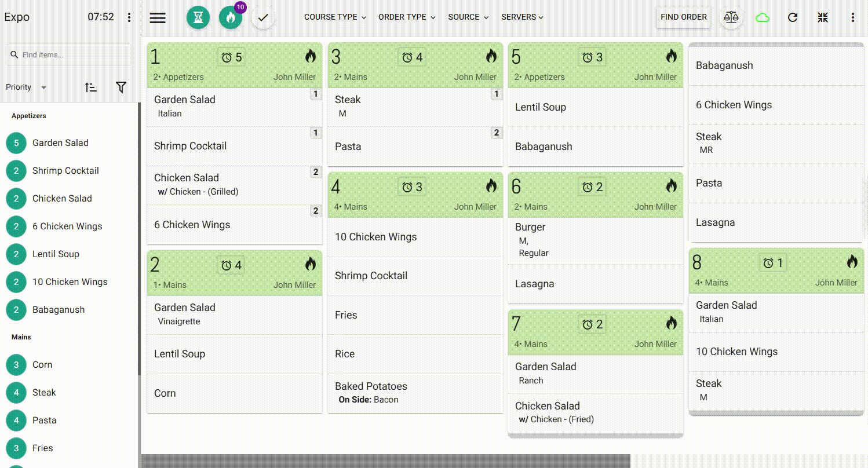Click the green hourglass pending icon
Screen dimensions: 868x468
[x=198, y=17]
